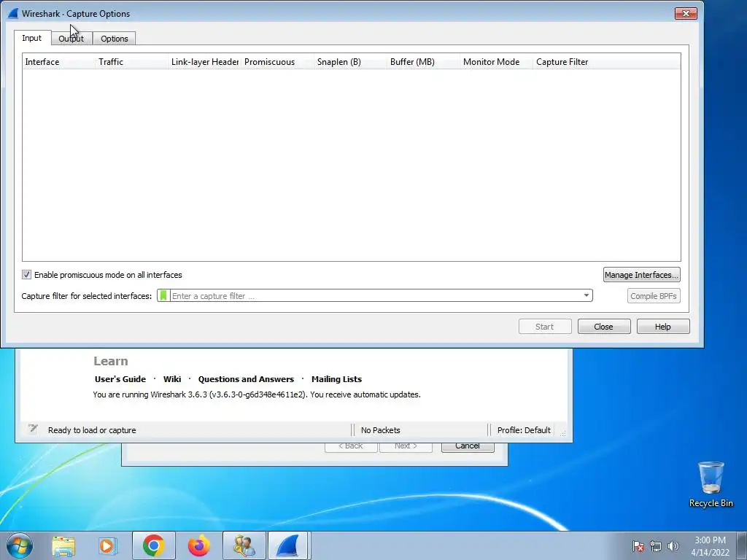Open Windows Explorer from taskbar
Screen dimensions: 747x560
click(63, 545)
